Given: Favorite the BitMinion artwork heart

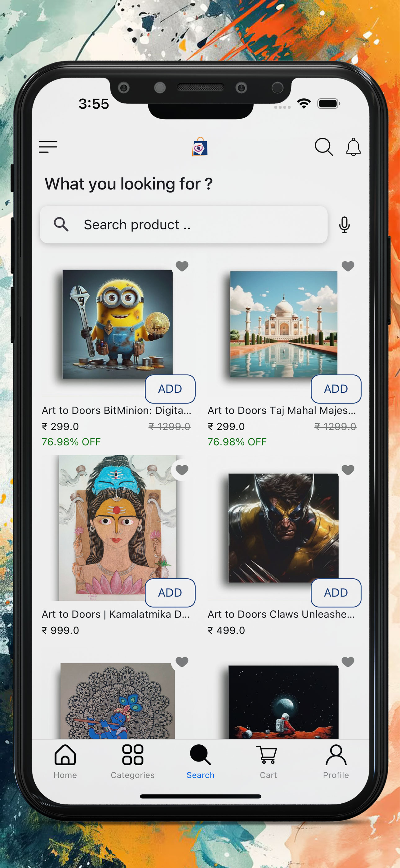Looking at the screenshot, I should [182, 266].
